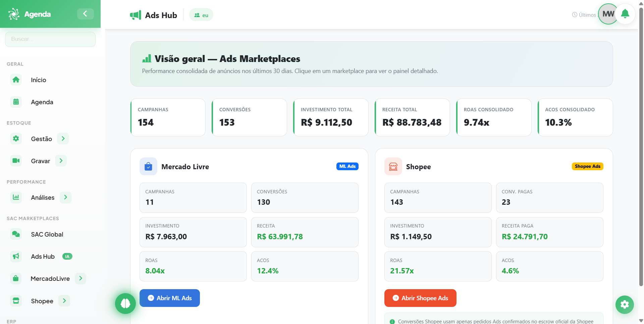
Task: Expand the Gestão submenu chevron
Action: [x=63, y=138]
